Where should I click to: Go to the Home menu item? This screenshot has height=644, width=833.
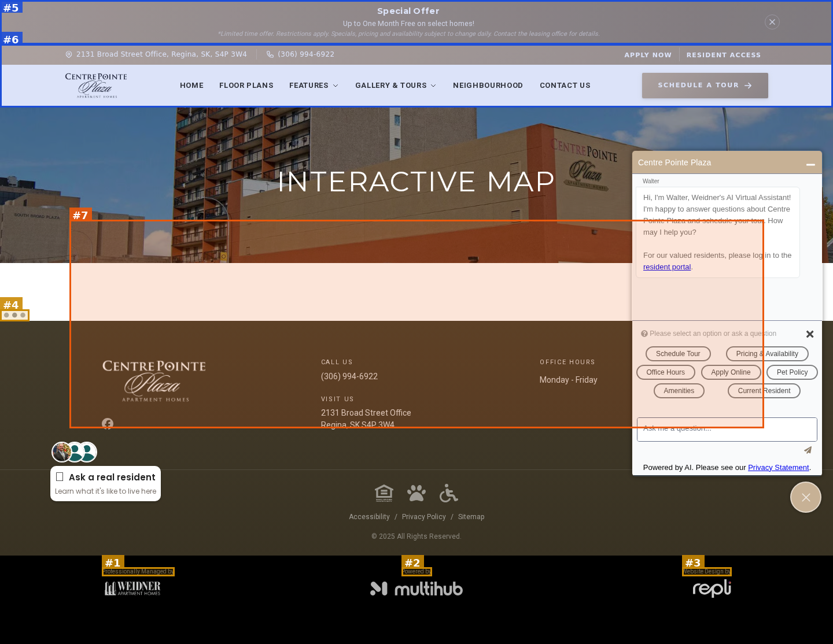[191, 86]
